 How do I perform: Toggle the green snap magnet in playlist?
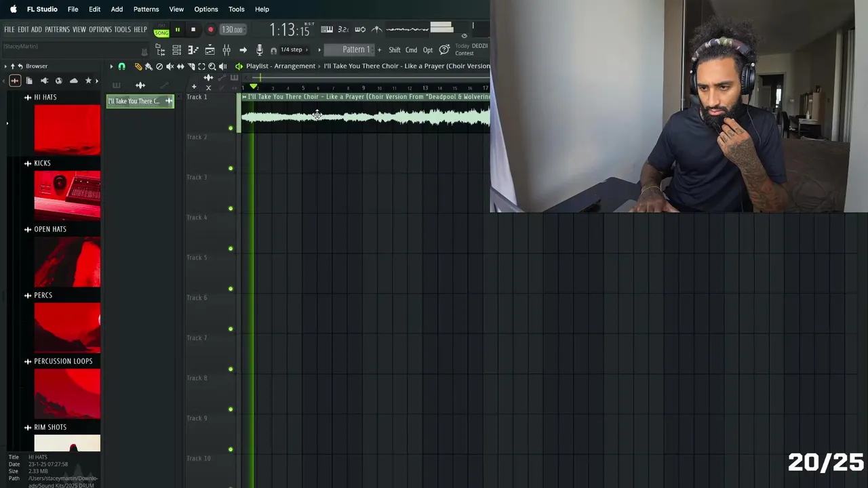click(121, 66)
